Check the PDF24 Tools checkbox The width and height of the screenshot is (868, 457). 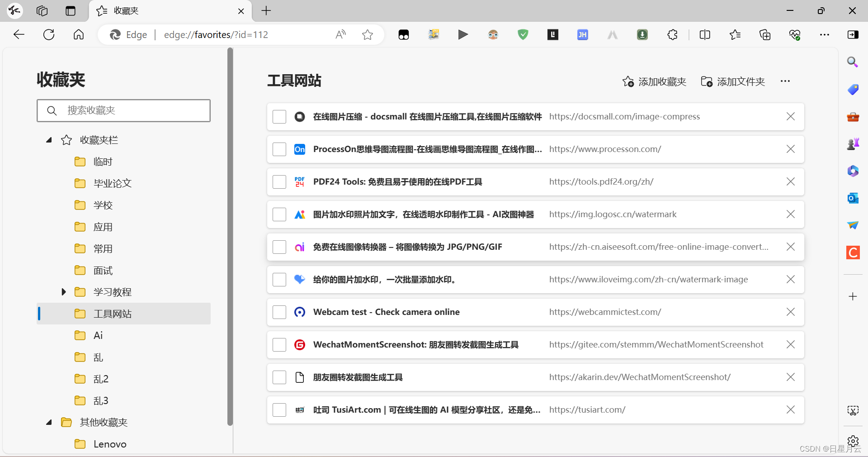coord(279,182)
